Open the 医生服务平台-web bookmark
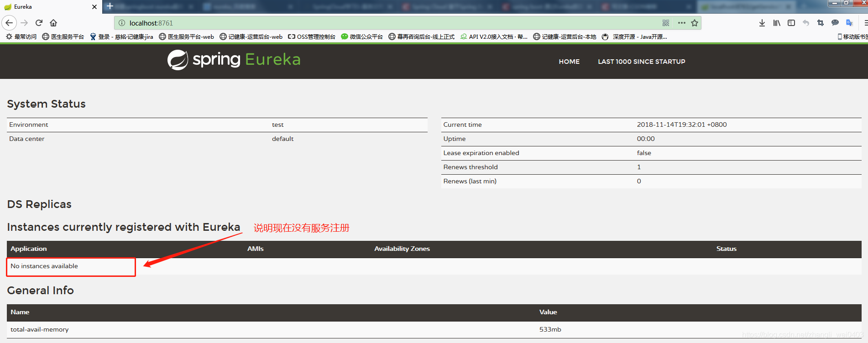The height and width of the screenshot is (343, 868). click(x=186, y=37)
